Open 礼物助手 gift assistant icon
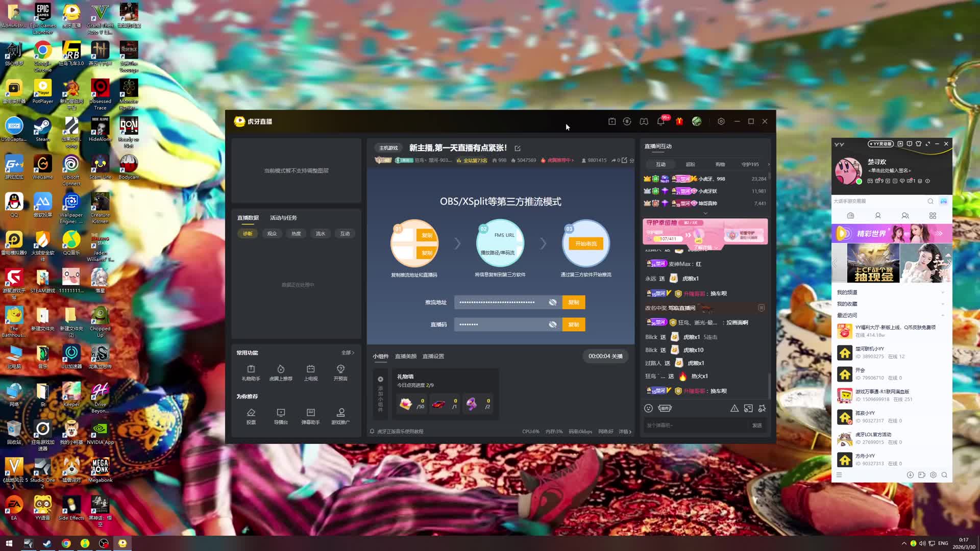Image resolution: width=980 pixels, height=551 pixels. pyautogui.click(x=251, y=372)
